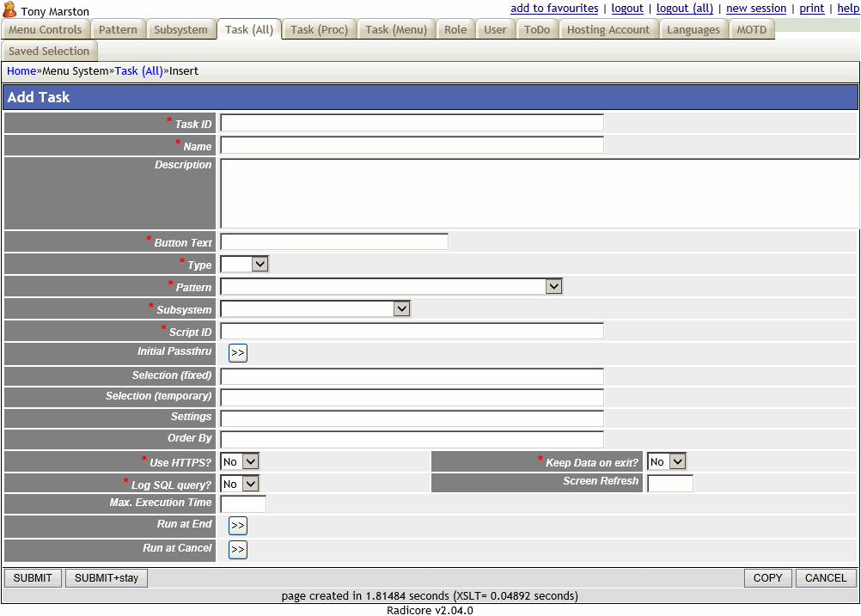861x616 pixels.
Task: Click the user avatar icon beside Tony Marston
Action: click(x=10, y=10)
